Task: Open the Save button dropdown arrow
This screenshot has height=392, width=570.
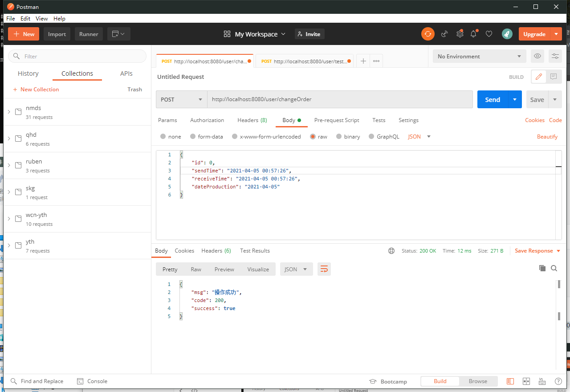Action: (555, 99)
